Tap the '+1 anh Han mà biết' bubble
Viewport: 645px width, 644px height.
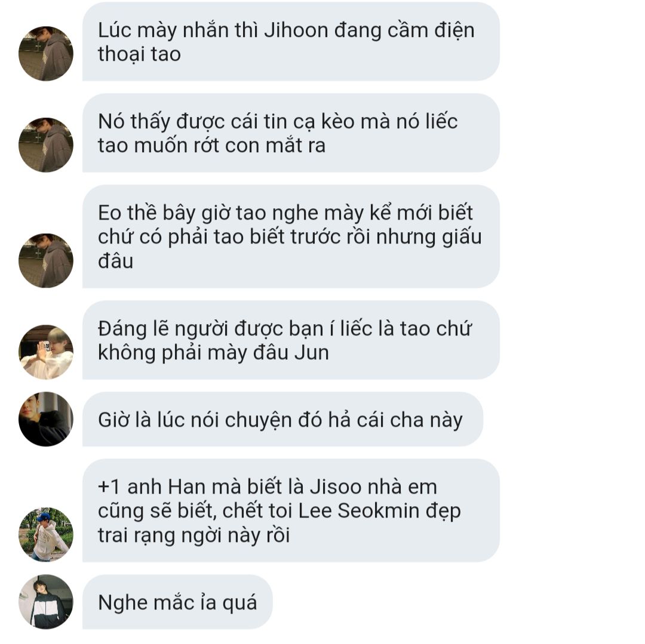(291, 510)
